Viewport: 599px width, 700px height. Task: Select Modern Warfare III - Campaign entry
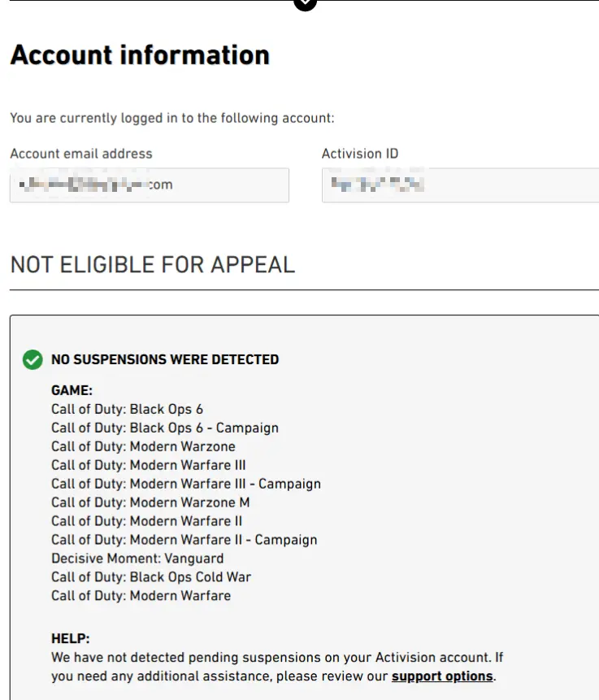tap(186, 484)
